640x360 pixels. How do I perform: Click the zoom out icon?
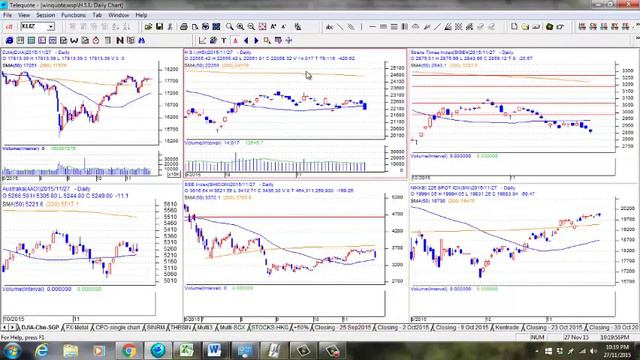pos(251,27)
